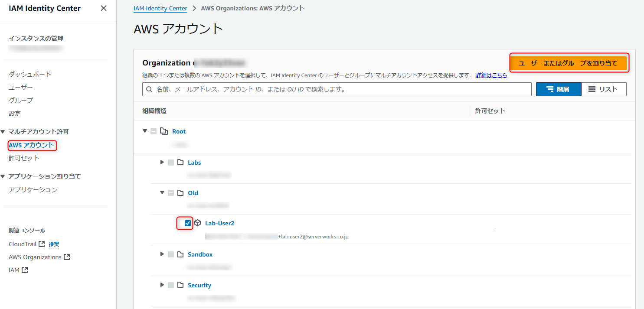Open the AWS Organizations console link

point(35,257)
